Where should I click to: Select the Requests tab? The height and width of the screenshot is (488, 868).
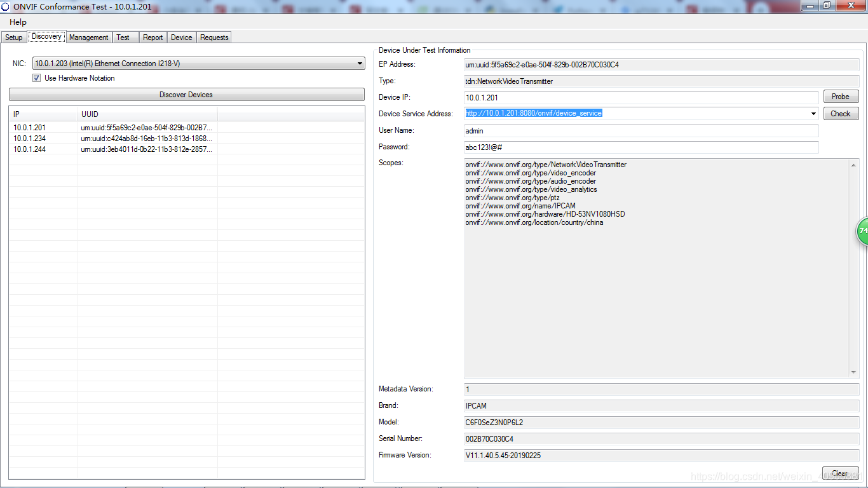tap(214, 37)
